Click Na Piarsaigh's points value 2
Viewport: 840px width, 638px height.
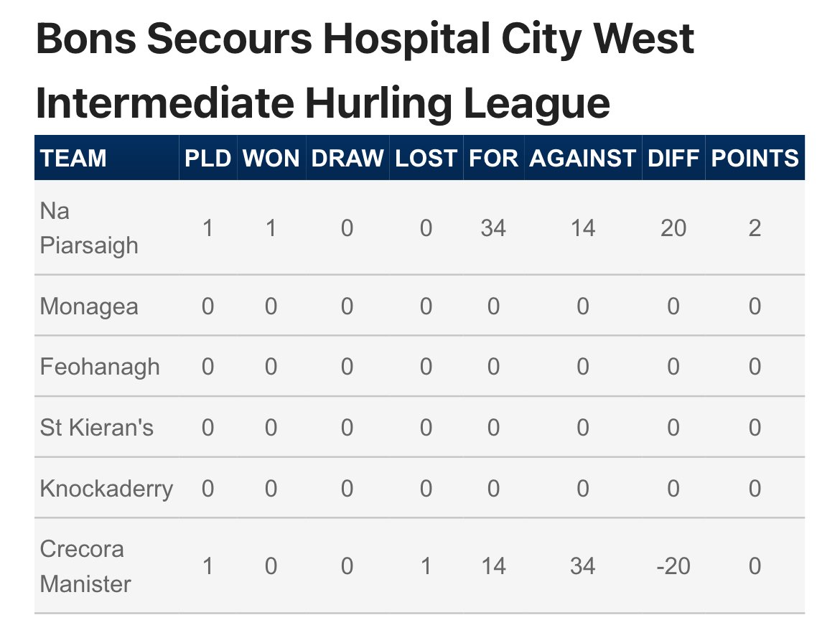(755, 228)
